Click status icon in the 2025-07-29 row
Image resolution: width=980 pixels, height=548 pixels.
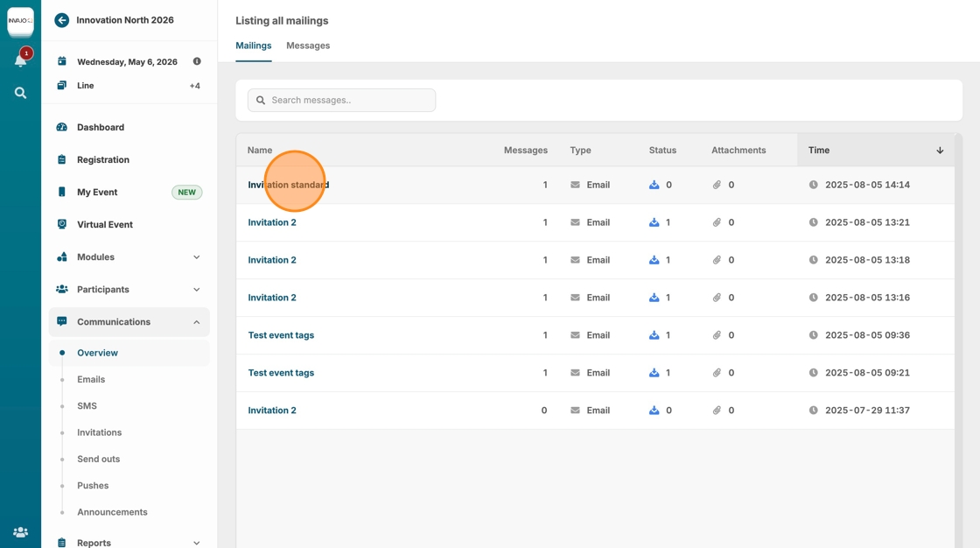(654, 410)
